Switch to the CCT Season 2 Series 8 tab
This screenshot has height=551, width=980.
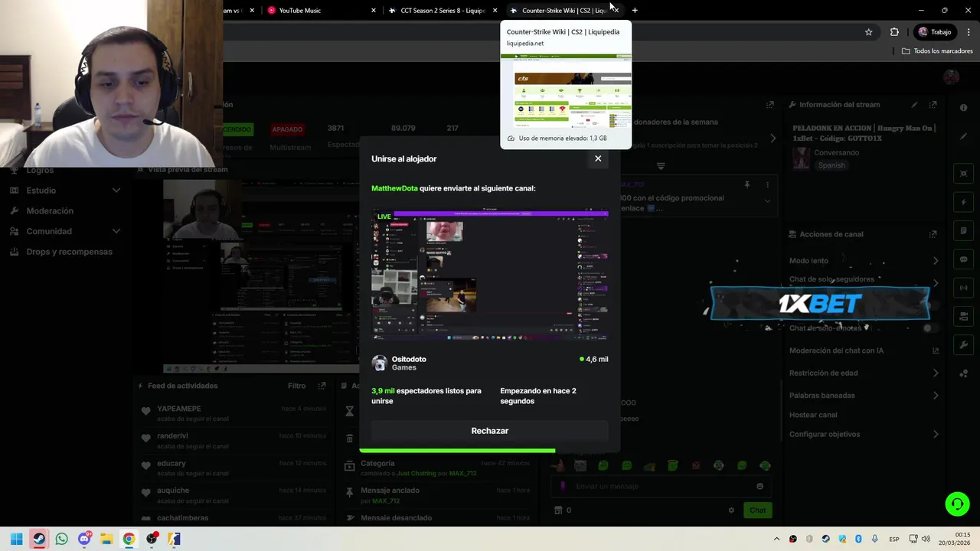[x=443, y=11]
